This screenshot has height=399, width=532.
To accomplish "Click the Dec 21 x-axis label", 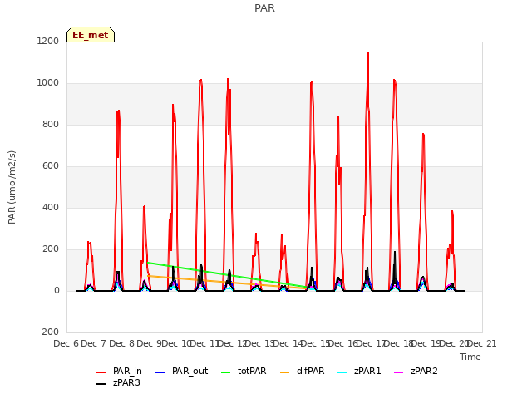I will point(482,343).
